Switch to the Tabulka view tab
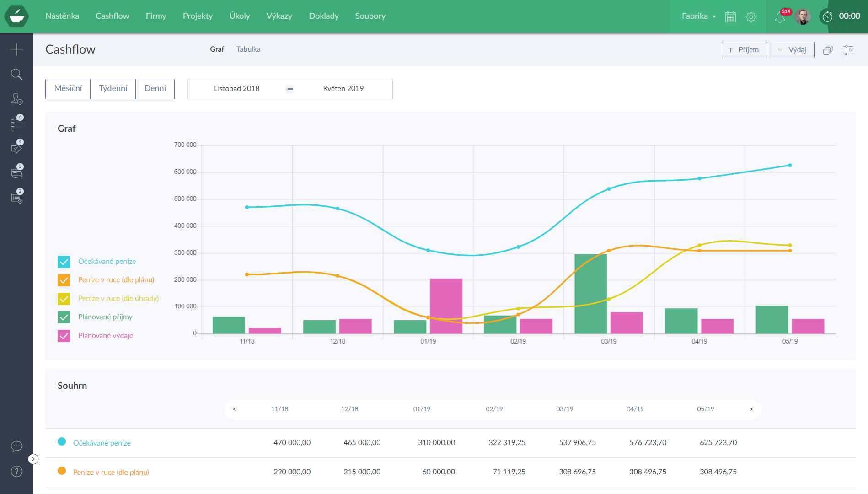868x494 pixels. 248,49
